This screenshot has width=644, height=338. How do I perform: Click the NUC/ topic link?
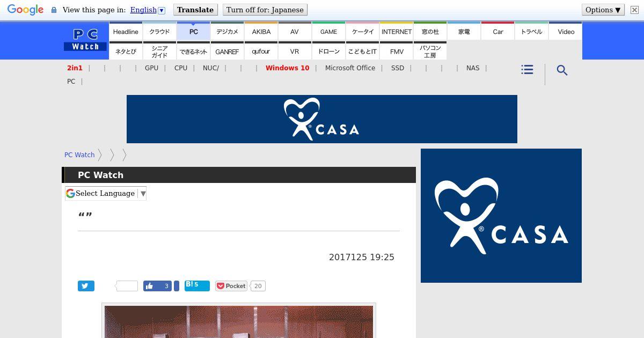(x=211, y=68)
